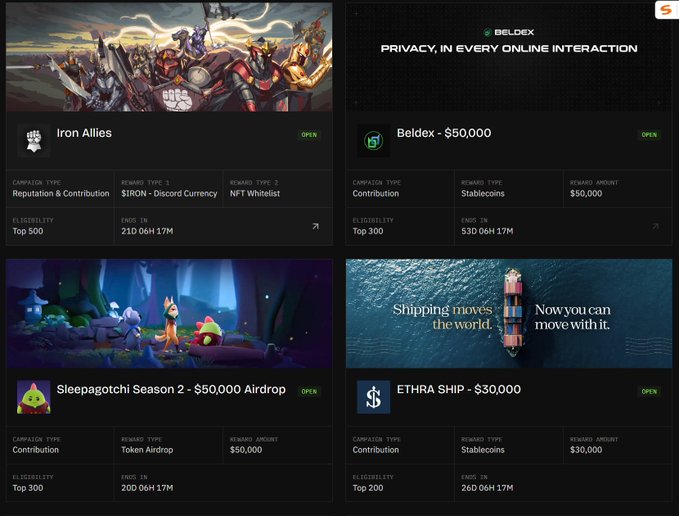This screenshot has height=516, width=679.
Task: Click '53D 06H 17M' countdown
Action: pyautogui.click(x=487, y=231)
